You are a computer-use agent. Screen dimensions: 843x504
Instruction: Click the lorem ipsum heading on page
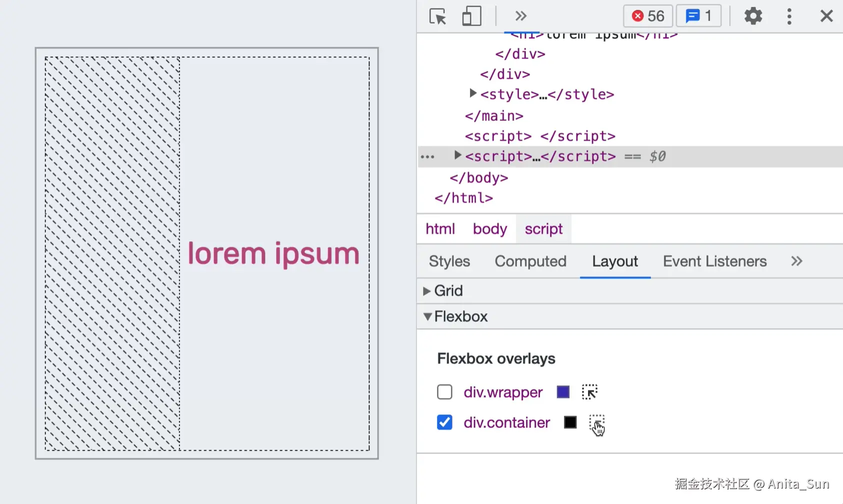pos(273,253)
